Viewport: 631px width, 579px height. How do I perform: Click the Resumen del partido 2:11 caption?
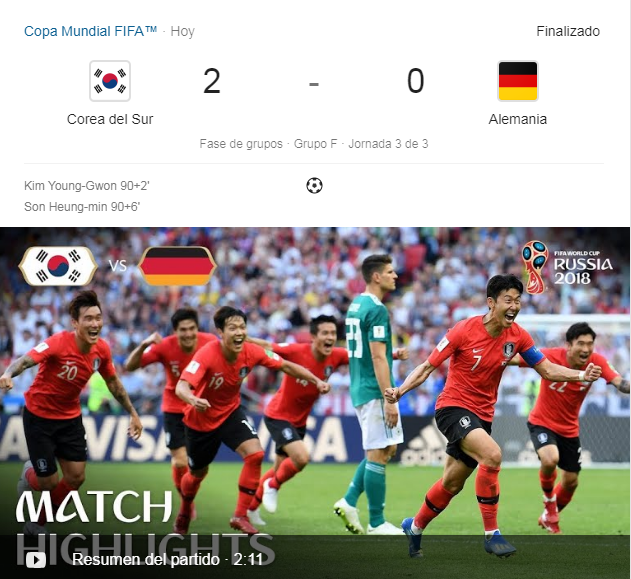167,559
